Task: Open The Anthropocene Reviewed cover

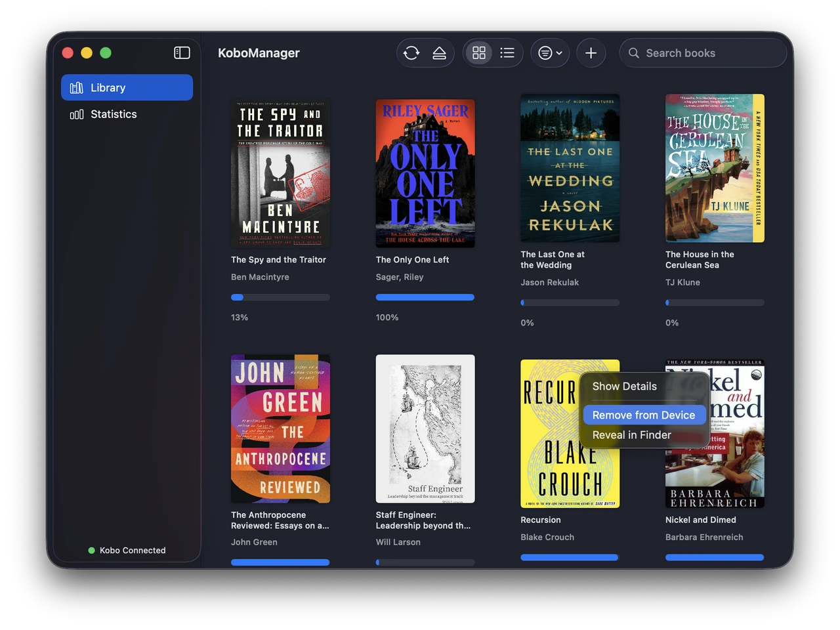Action: coord(280,429)
